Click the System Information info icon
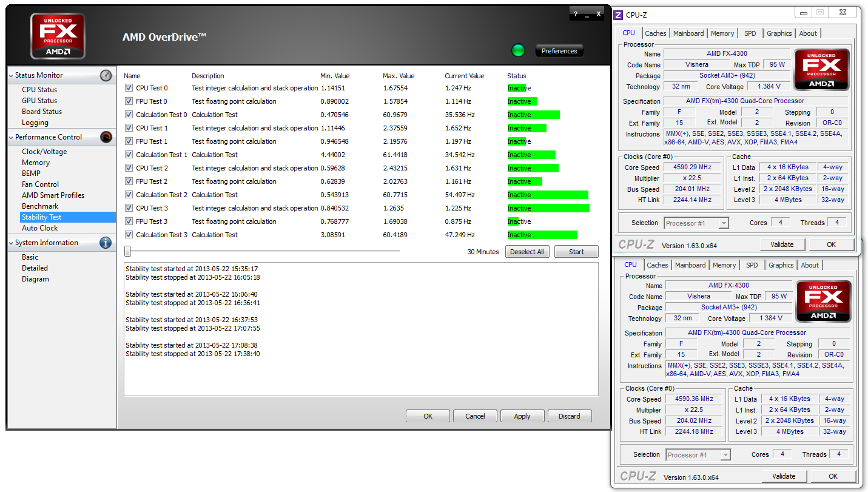Screen dimensions: 868x492 [x=106, y=243]
